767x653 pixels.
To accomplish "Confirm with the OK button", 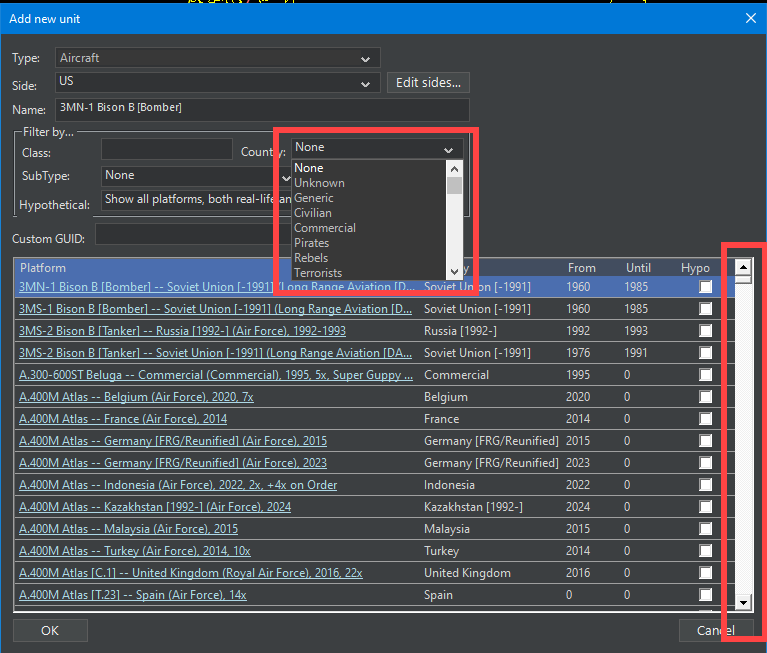I will [x=50, y=630].
